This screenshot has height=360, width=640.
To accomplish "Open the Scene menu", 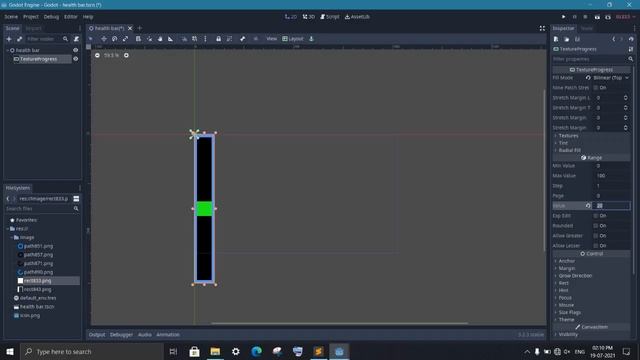I will coord(11,17).
